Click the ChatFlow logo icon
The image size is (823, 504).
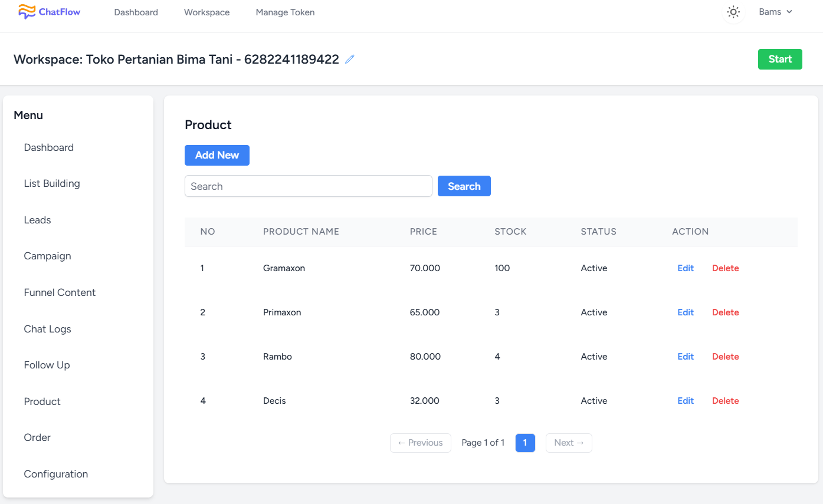tap(27, 11)
